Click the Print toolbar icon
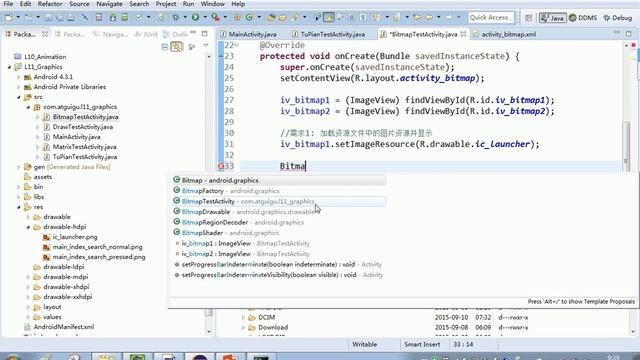The height and width of the screenshot is (360, 640). 71,17
